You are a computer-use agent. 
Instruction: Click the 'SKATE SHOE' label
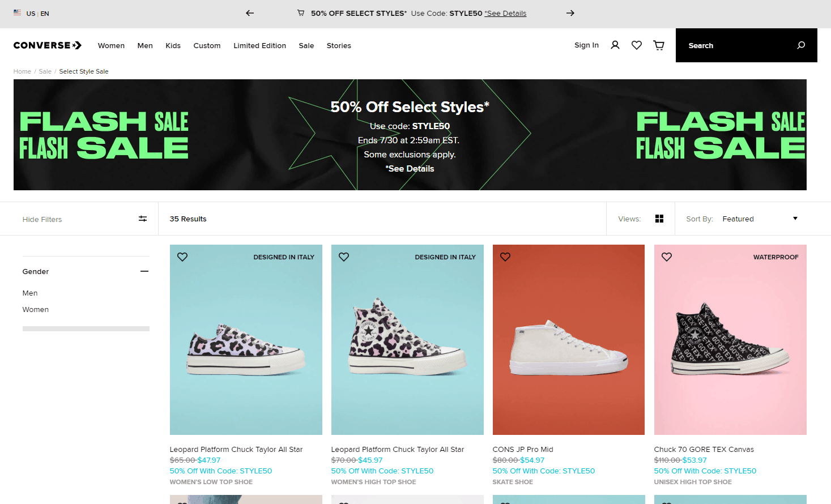513,482
